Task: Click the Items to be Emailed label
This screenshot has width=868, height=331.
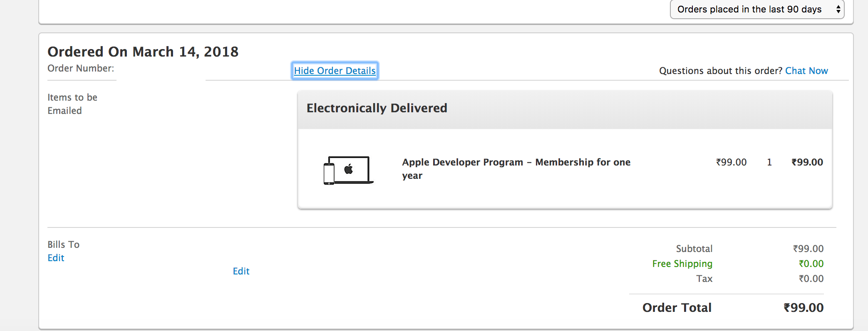Action: tap(72, 104)
